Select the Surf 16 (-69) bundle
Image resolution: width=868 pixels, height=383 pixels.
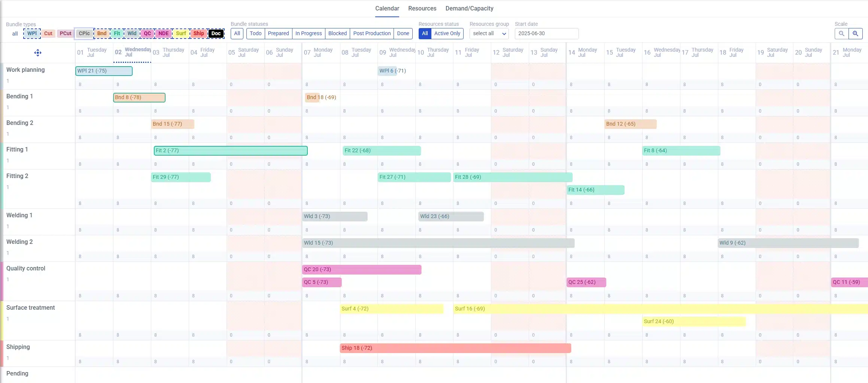pos(661,309)
